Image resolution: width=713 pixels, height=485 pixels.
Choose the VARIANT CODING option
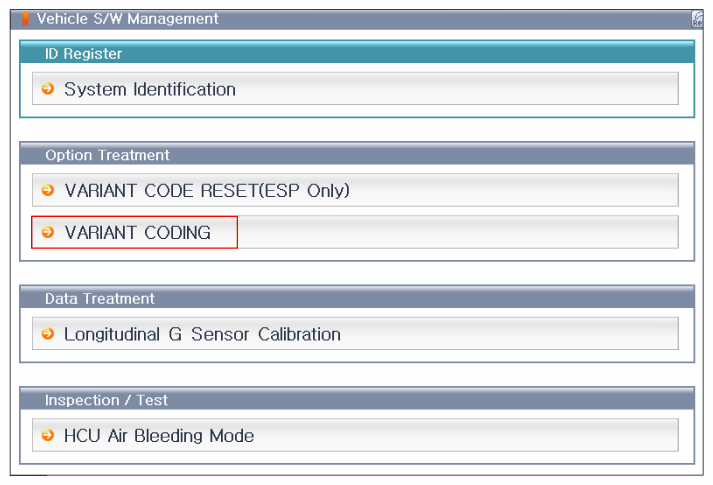tap(137, 232)
